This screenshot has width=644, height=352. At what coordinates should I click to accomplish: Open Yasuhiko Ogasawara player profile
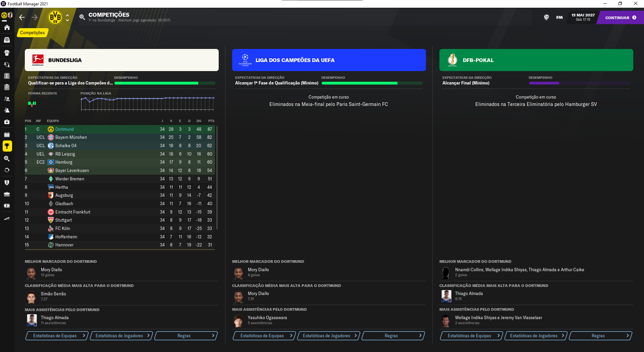click(x=267, y=318)
